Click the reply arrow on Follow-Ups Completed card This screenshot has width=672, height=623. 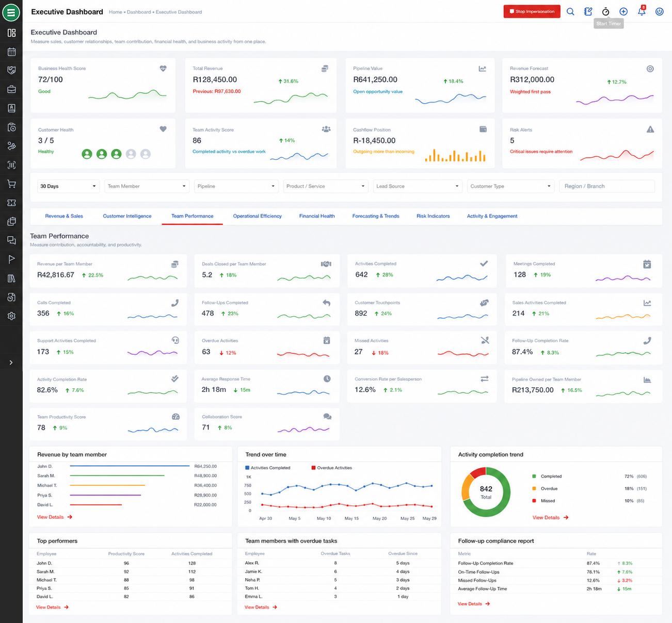[x=327, y=303]
